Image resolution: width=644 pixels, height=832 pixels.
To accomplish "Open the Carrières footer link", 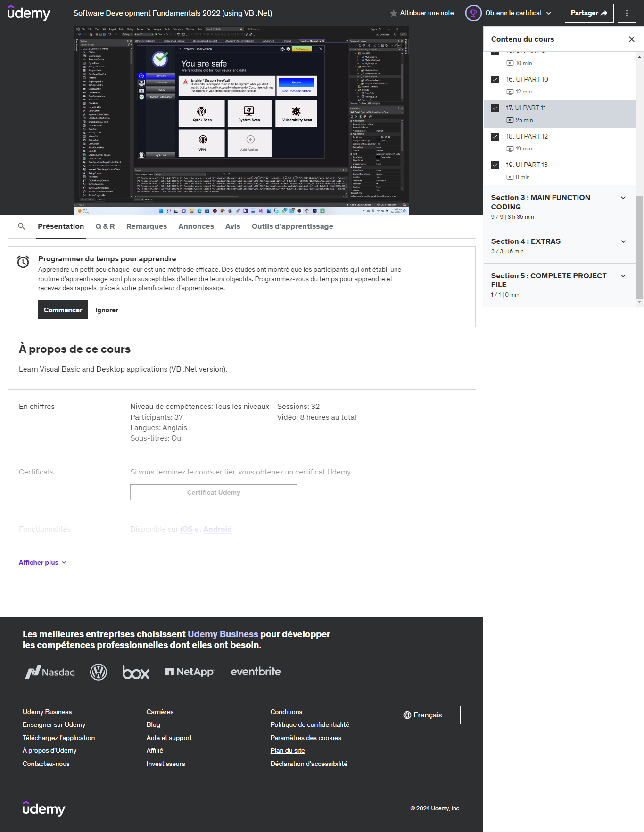I will pyautogui.click(x=160, y=712).
